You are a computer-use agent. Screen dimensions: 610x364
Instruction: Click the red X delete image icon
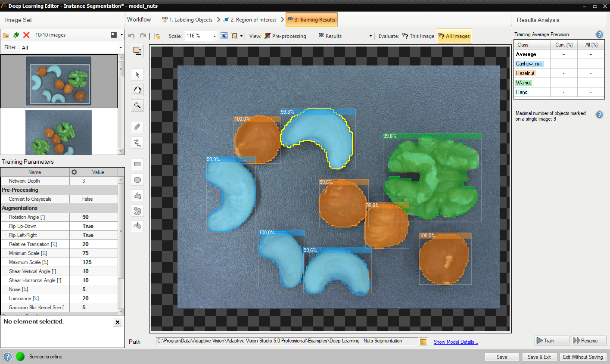(26, 35)
